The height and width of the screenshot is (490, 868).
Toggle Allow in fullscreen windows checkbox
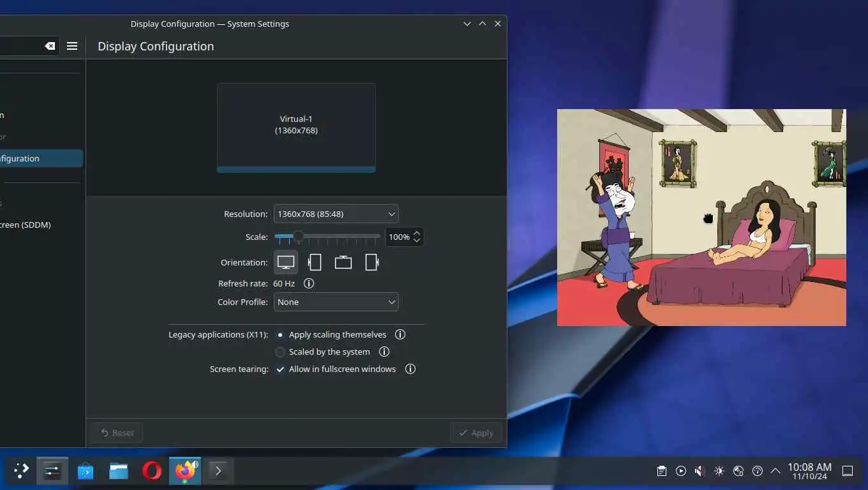[335, 369]
